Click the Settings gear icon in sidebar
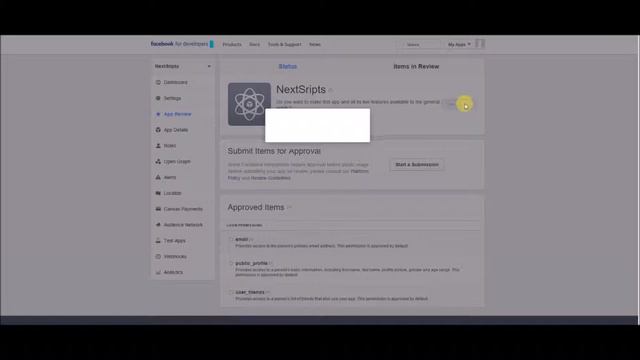The image size is (640, 360). click(158, 98)
